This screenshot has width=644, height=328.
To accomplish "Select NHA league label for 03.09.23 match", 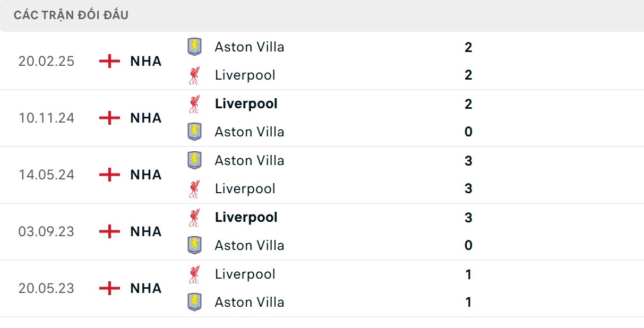I will click(x=146, y=231).
